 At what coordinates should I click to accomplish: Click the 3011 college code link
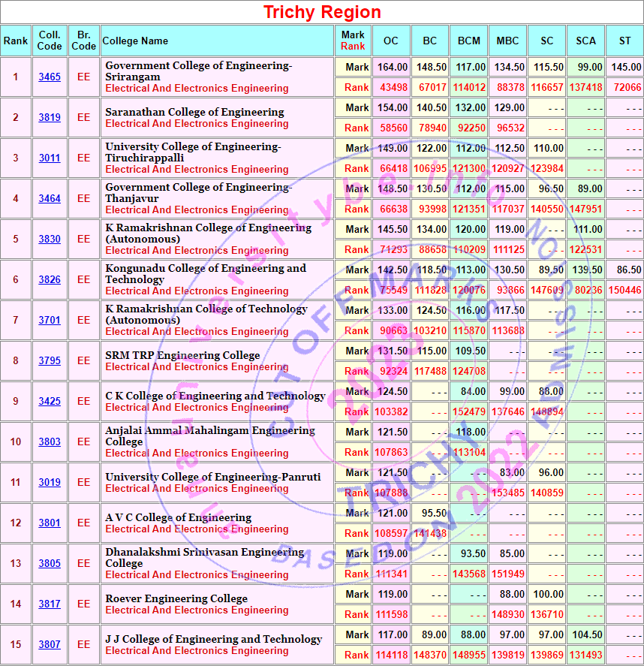(x=50, y=158)
